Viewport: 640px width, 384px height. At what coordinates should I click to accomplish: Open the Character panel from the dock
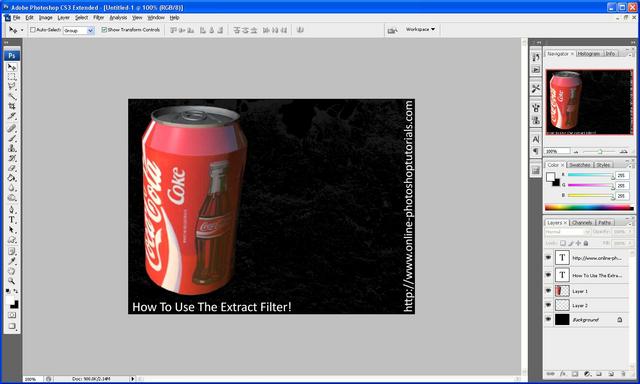pyautogui.click(x=536, y=139)
